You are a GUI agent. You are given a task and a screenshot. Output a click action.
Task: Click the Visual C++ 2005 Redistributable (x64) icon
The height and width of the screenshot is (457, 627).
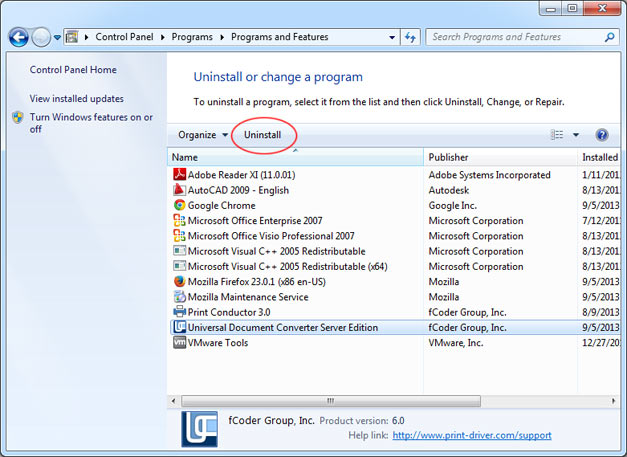(x=180, y=266)
